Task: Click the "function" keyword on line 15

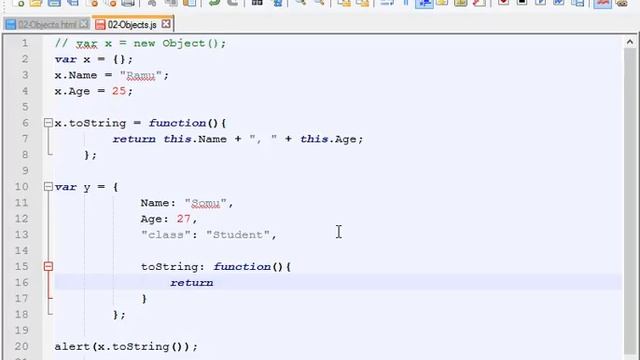Action: [x=242, y=267]
